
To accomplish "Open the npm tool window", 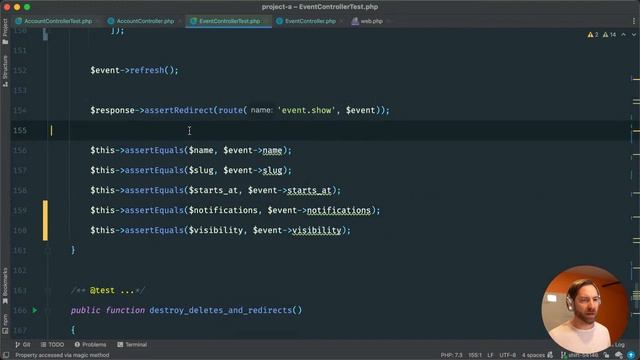I will (5, 323).
